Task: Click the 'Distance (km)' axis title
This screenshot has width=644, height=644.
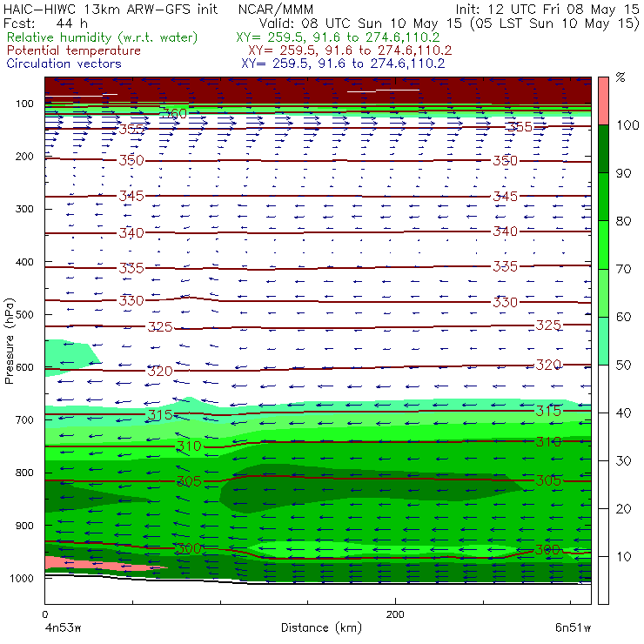Action: 321,627
